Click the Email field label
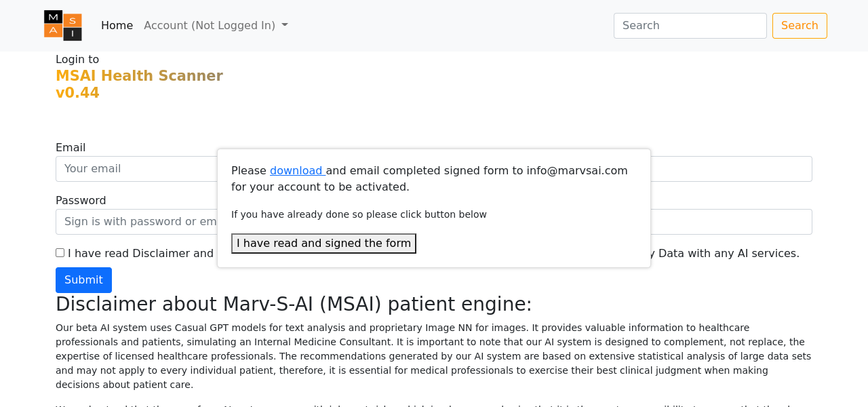Screen dimensions: 868x407 71,148
